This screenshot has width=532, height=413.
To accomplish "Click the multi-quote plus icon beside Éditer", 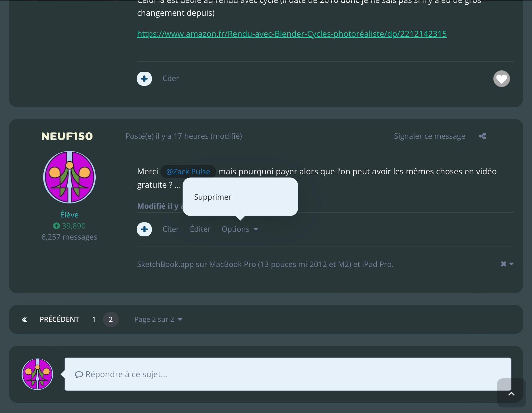I will click(144, 229).
